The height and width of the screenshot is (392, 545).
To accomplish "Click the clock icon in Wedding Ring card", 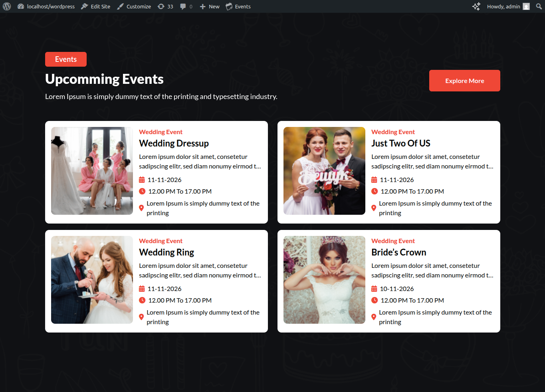I will [x=142, y=300].
